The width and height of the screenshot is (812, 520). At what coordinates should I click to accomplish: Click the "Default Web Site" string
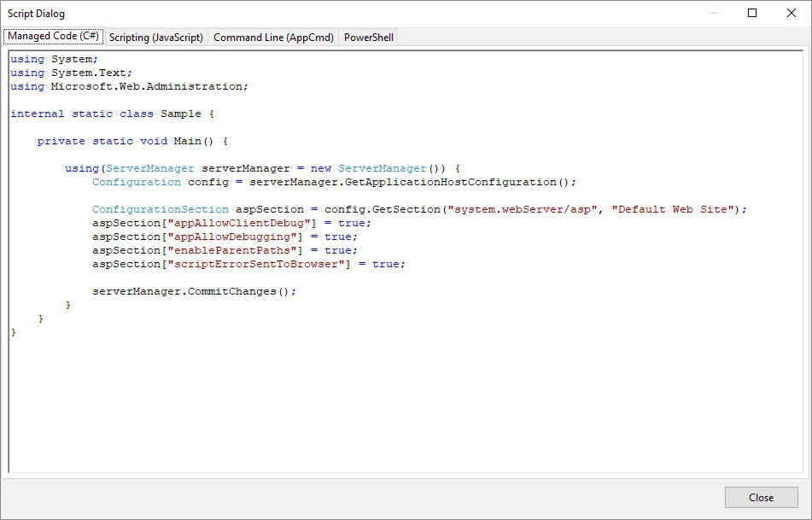tap(673, 209)
